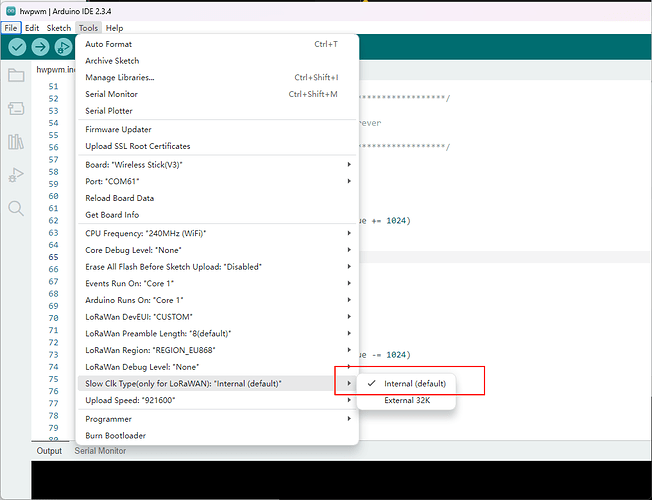Open LoRaWan Preamble Length setting
Screen dimensions: 652x500
(217, 333)
